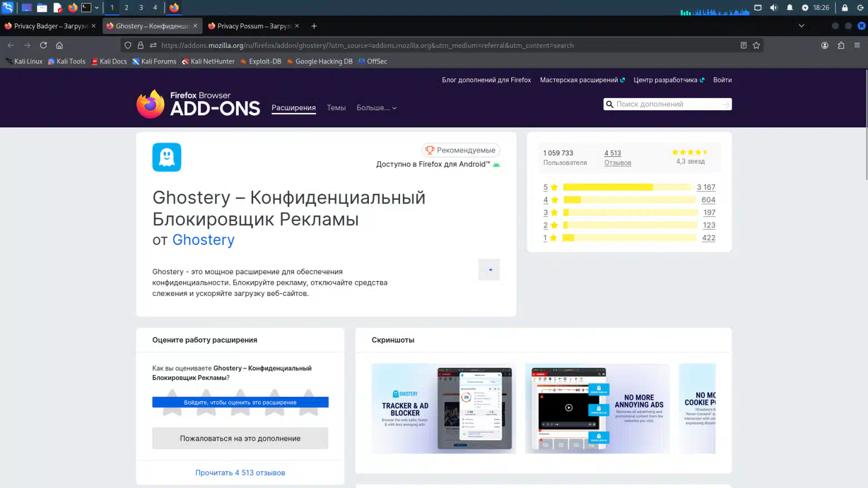868x488 pixels.
Task: Close the Privacy Badger tab
Action: point(93,26)
